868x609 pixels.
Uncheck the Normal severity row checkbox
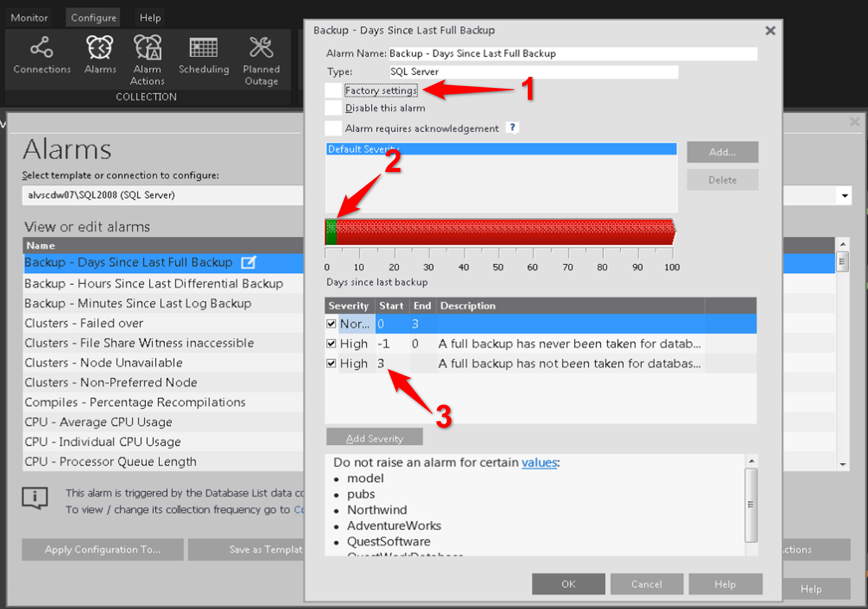(331, 324)
